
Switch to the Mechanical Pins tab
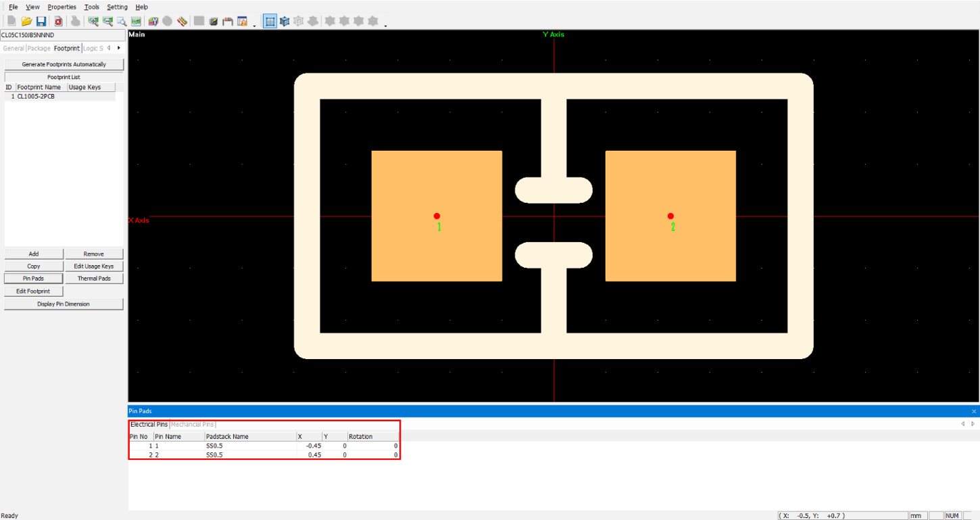[x=192, y=424]
